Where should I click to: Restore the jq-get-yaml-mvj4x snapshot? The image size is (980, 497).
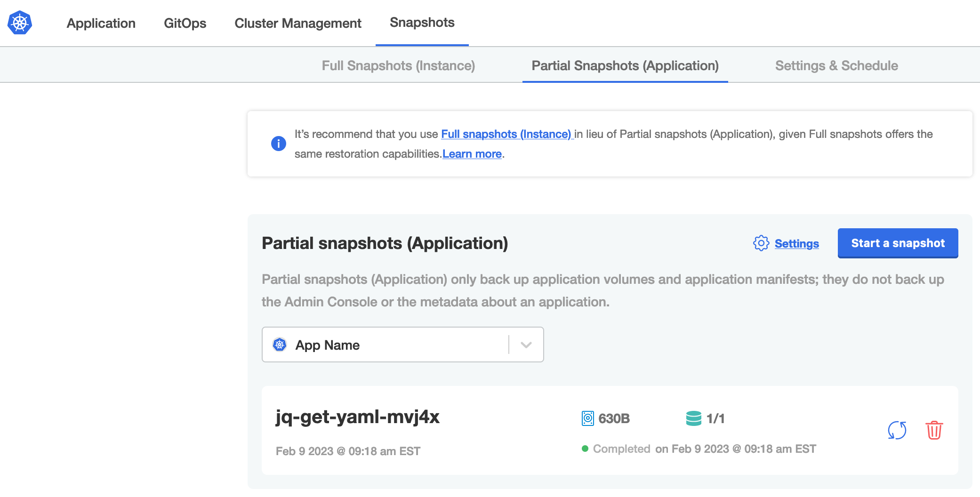897,430
